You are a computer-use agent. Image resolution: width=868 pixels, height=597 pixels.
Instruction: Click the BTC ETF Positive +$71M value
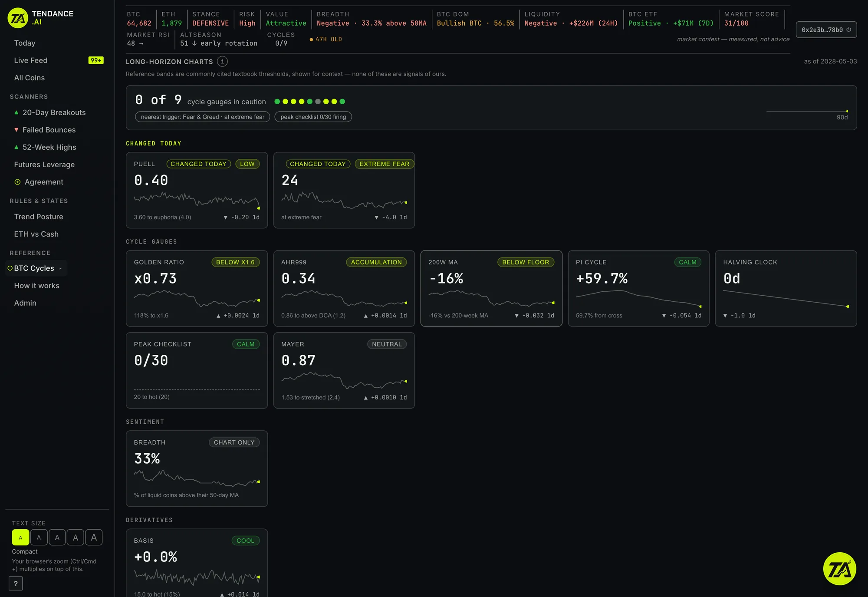[x=671, y=23]
